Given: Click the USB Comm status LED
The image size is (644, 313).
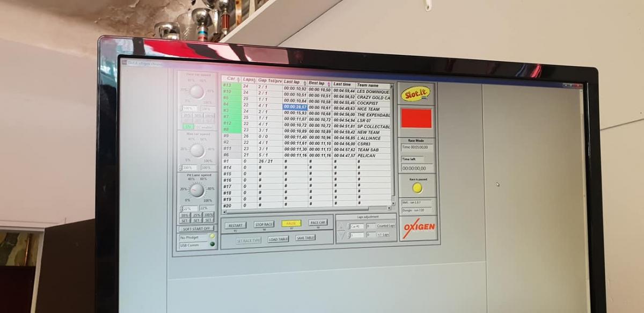Looking at the screenshot, I should pyautogui.click(x=212, y=244).
